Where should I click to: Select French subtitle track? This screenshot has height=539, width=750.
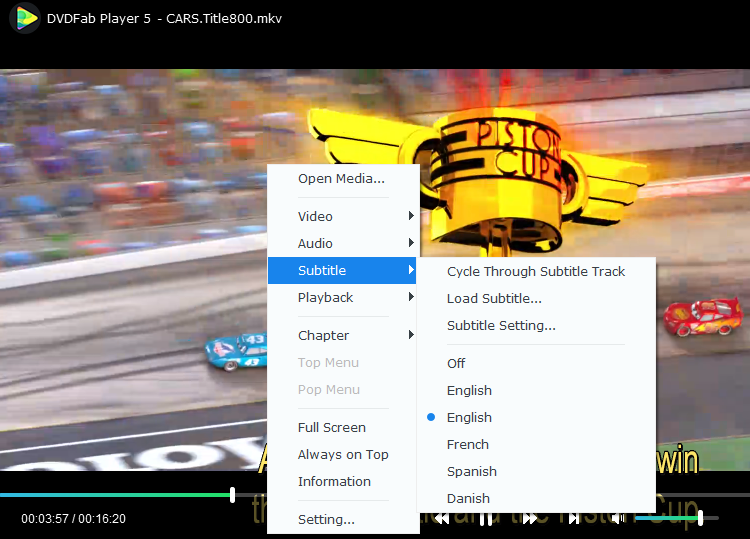pos(467,444)
